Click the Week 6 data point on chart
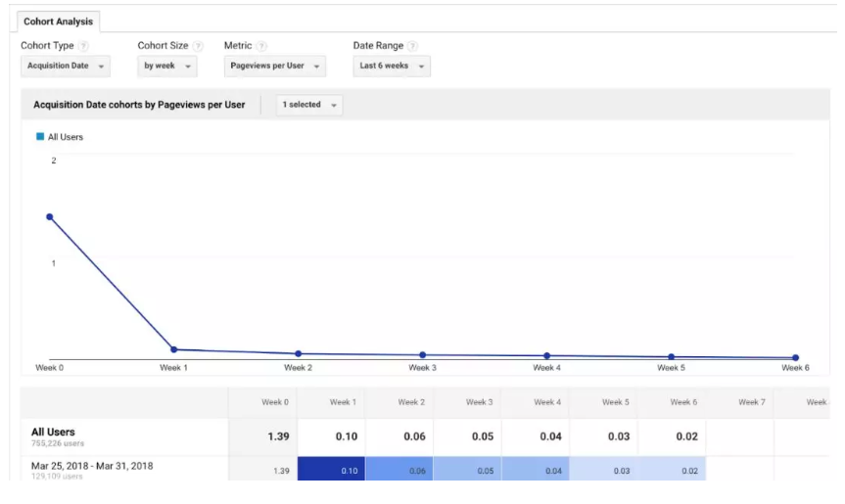The width and height of the screenshot is (845, 504). point(795,358)
